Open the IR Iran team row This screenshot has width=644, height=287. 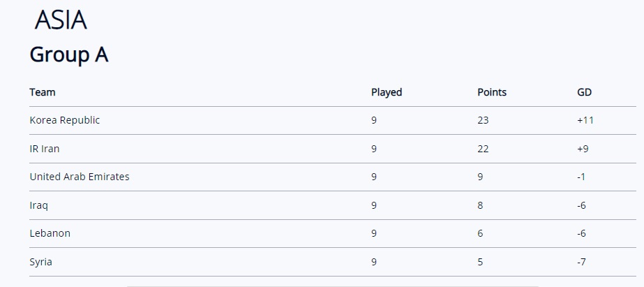(333, 149)
